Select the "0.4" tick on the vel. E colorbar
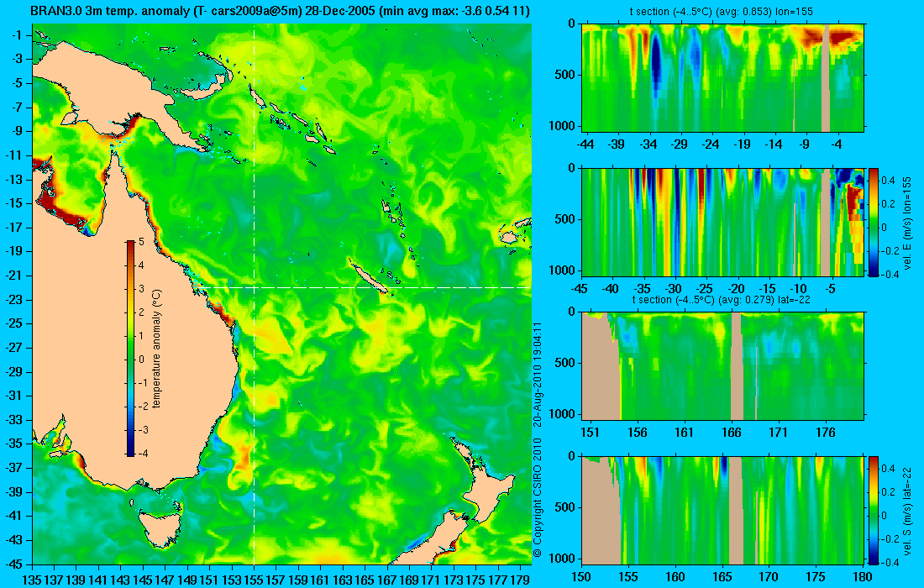 (x=888, y=181)
